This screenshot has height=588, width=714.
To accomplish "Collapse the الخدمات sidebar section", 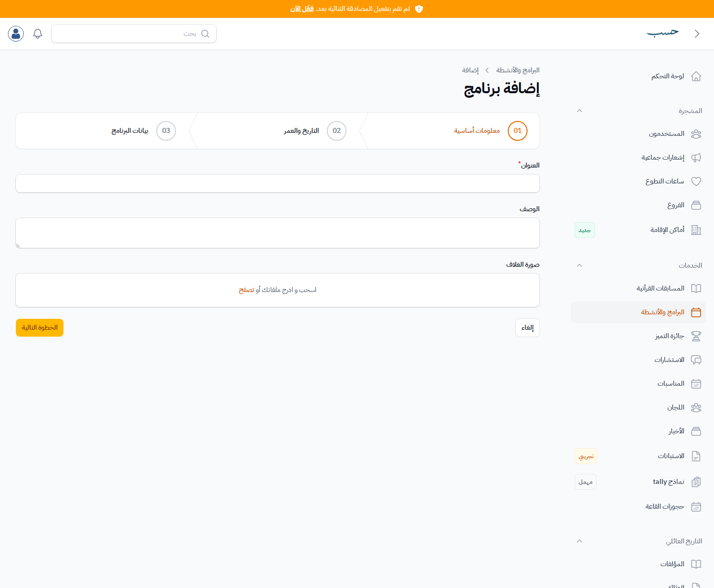I will coord(580,265).
